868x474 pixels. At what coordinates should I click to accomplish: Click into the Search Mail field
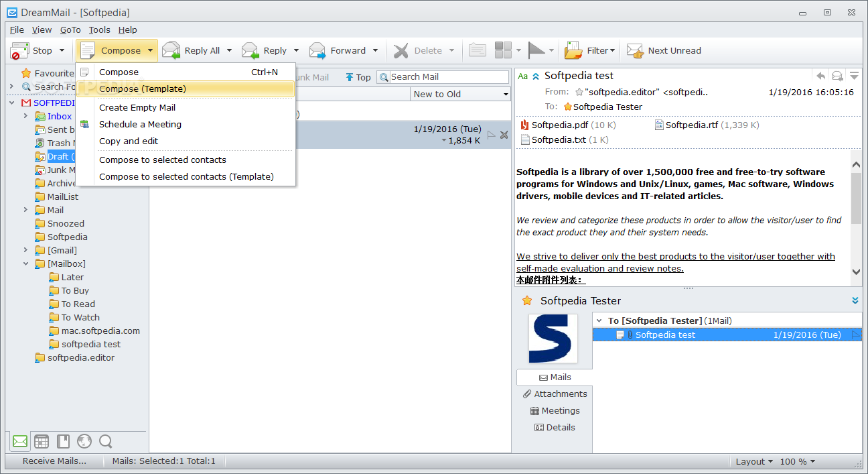click(449, 77)
